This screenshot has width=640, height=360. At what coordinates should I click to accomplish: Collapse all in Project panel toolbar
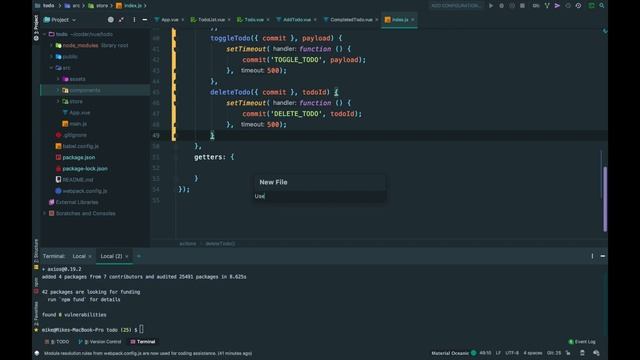point(121,20)
